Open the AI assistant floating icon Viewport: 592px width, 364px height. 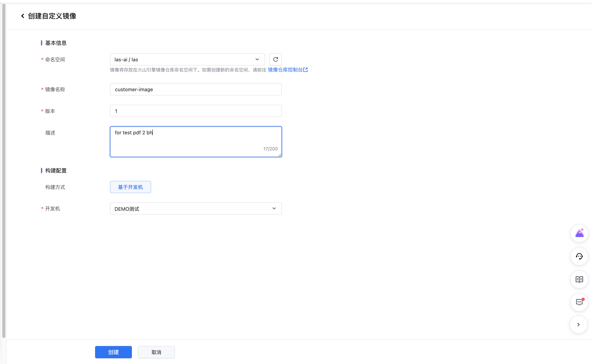pyautogui.click(x=579, y=233)
